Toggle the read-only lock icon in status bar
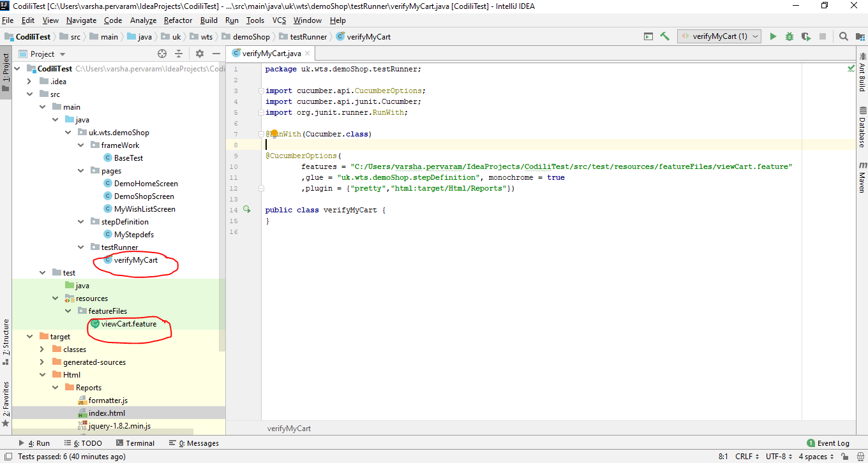This screenshot has width=868, height=463. point(844,456)
